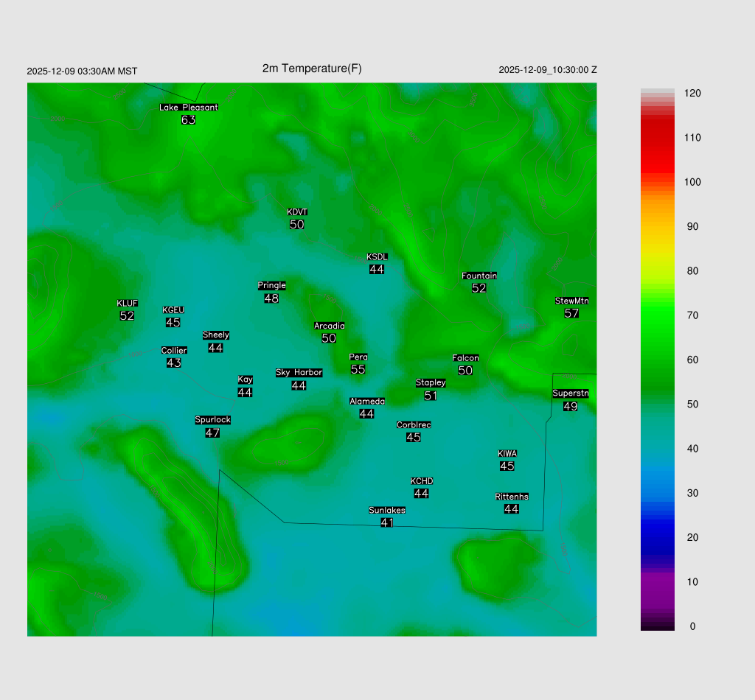Click the Pera temperature value 55
This screenshot has height=700, width=755.
(x=358, y=370)
